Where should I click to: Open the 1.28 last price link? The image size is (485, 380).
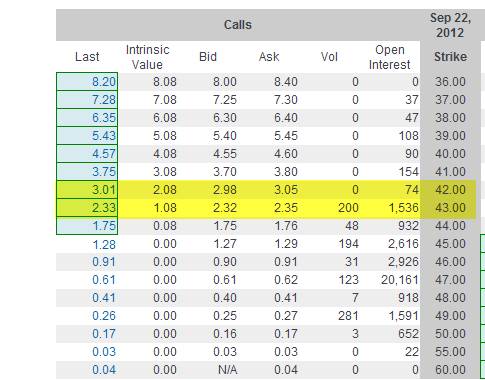(x=104, y=245)
